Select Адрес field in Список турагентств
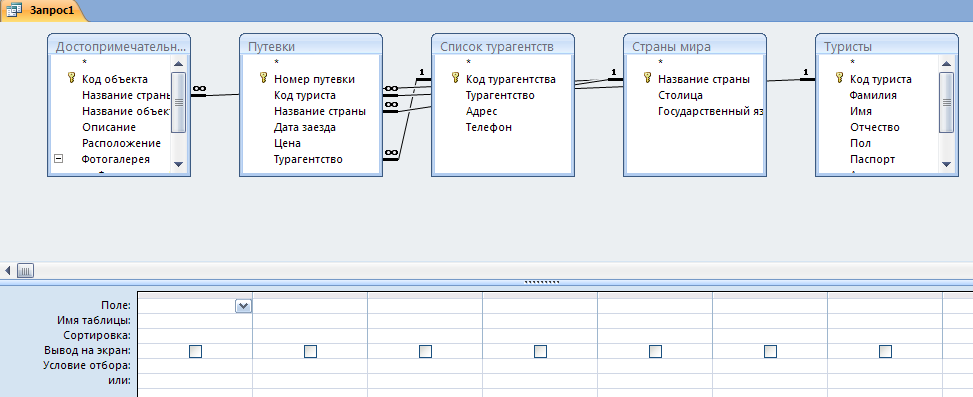Viewport: 973px width, 397px height. [x=482, y=112]
